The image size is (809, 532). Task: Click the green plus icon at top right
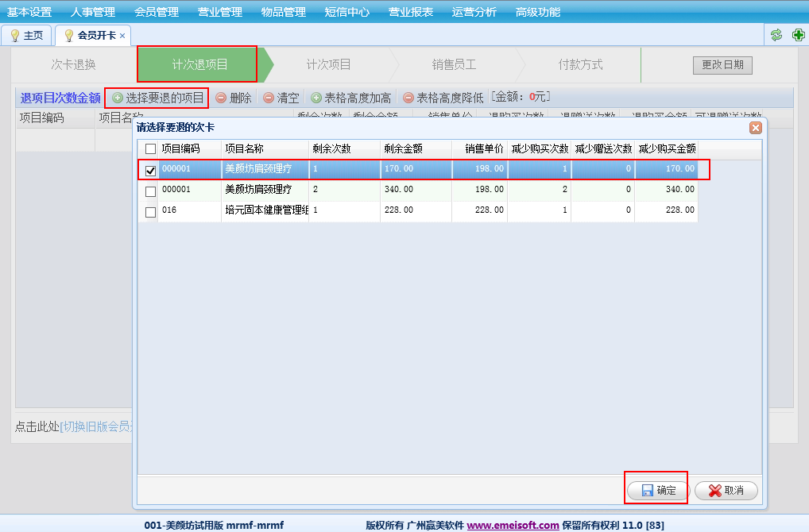[x=798, y=35]
